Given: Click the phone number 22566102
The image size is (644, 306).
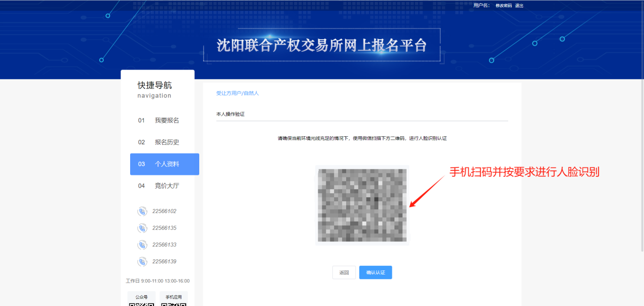Looking at the screenshot, I should (x=164, y=211).
